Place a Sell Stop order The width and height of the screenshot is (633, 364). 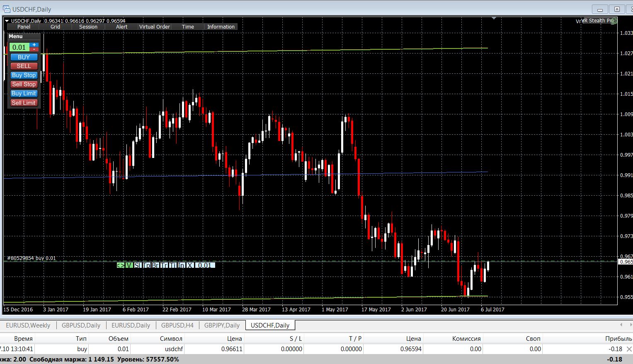24,85
